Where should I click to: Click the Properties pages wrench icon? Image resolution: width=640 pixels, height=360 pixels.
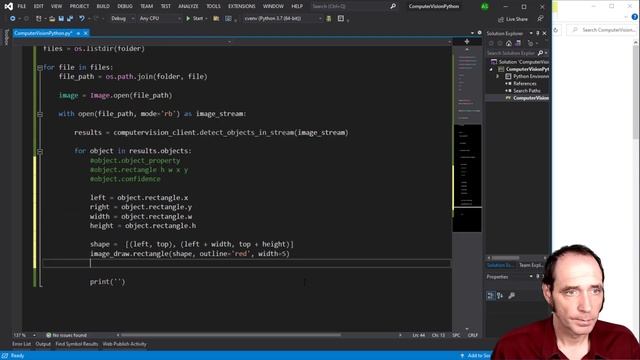click(511, 296)
